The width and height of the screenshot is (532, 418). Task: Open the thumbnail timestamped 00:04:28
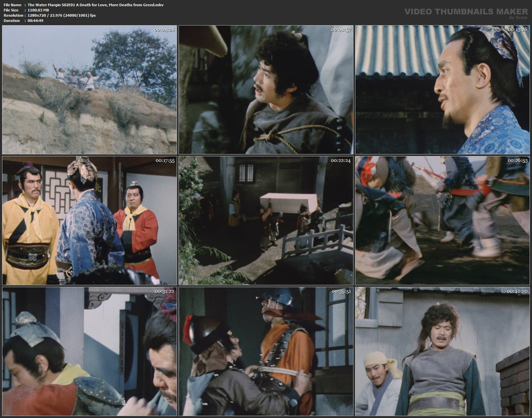pos(89,90)
